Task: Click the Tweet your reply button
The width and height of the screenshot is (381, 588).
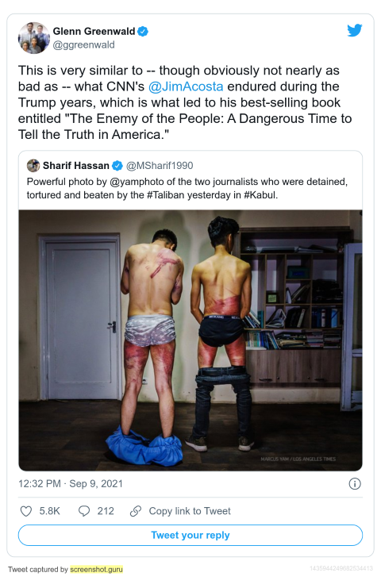Action: pyautogui.click(x=190, y=535)
